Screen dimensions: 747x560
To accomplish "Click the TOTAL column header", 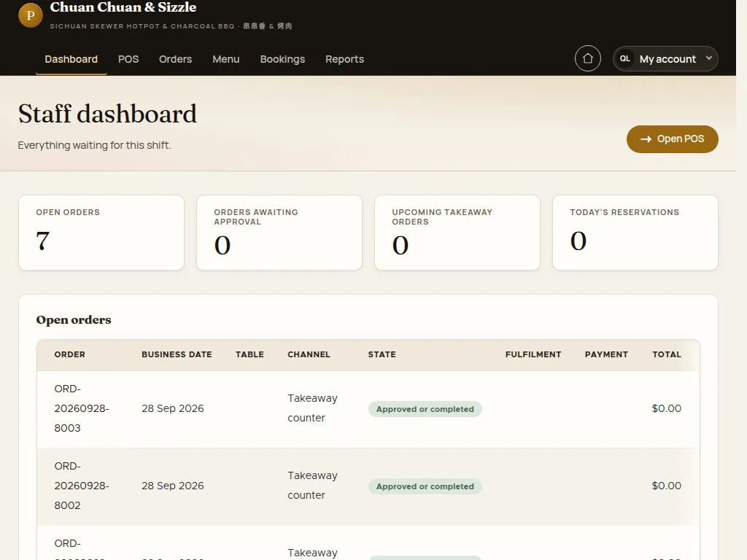I will pos(667,354).
